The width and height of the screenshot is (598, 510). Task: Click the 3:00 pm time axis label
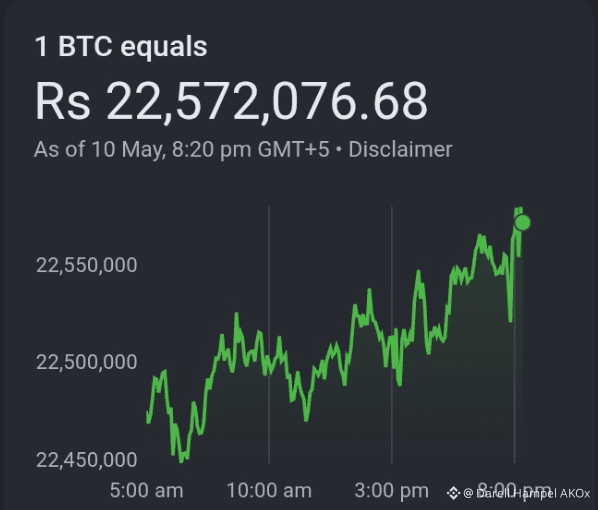(392, 490)
